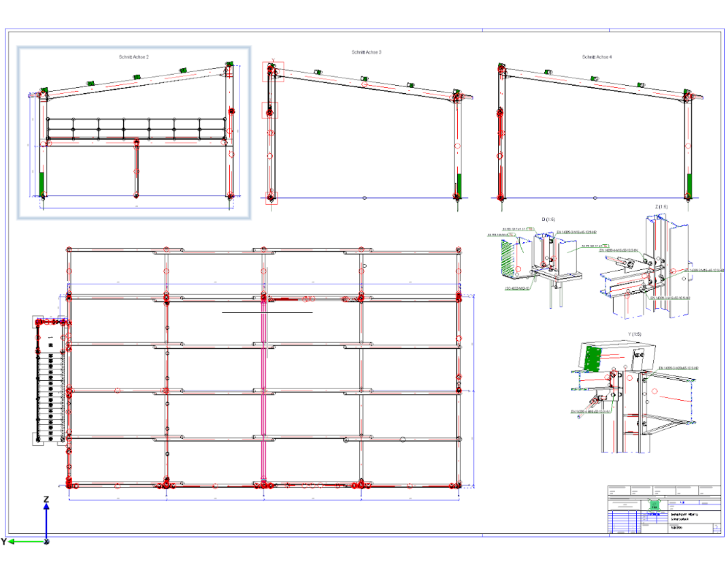728x585 pixels.
Task: Click the Schnitt Achse 4 view title
Action: point(597,56)
